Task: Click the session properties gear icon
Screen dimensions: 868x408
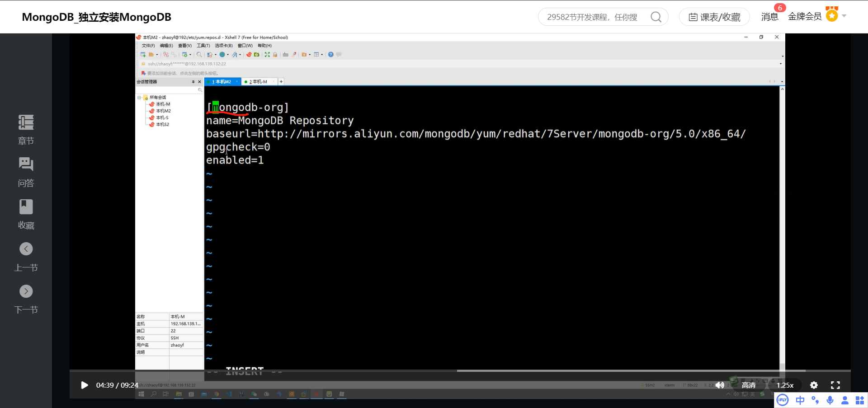Action: (x=184, y=55)
